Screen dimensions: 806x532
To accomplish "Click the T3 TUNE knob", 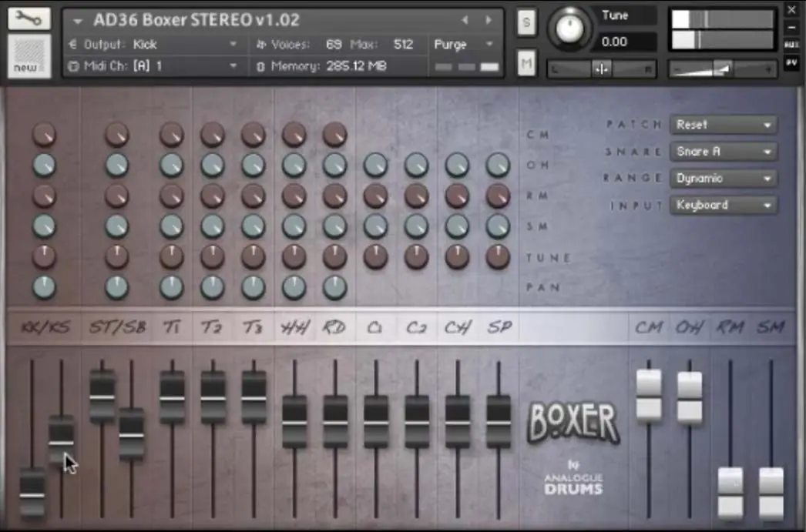I will [x=254, y=256].
